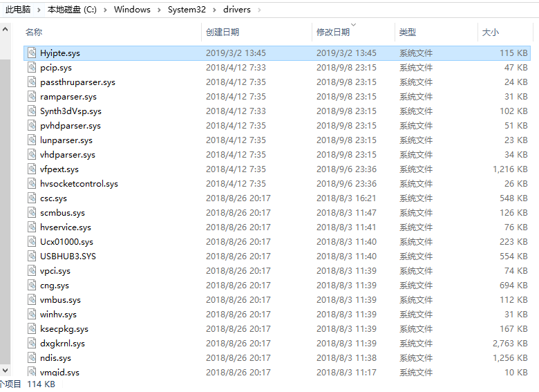The width and height of the screenshot is (539, 392).
Task: Expand the chevron after drivers breadcrumb
Action: (x=259, y=10)
